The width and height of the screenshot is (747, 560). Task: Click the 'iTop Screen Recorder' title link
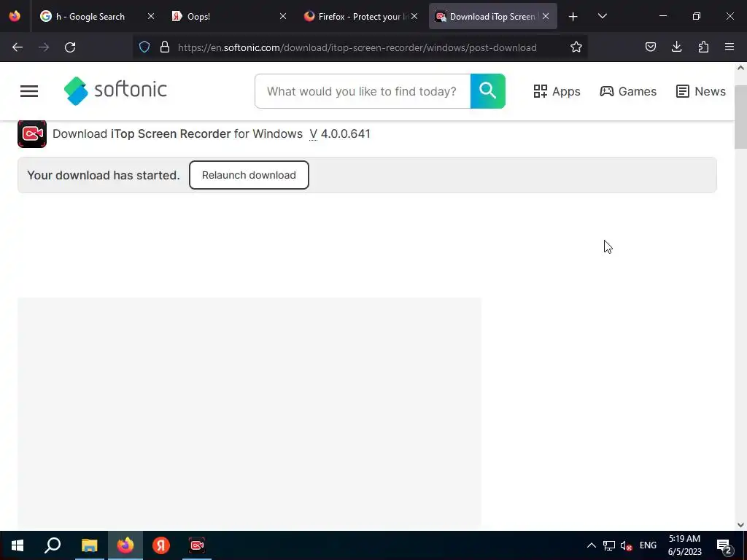click(x=171, y=134)
